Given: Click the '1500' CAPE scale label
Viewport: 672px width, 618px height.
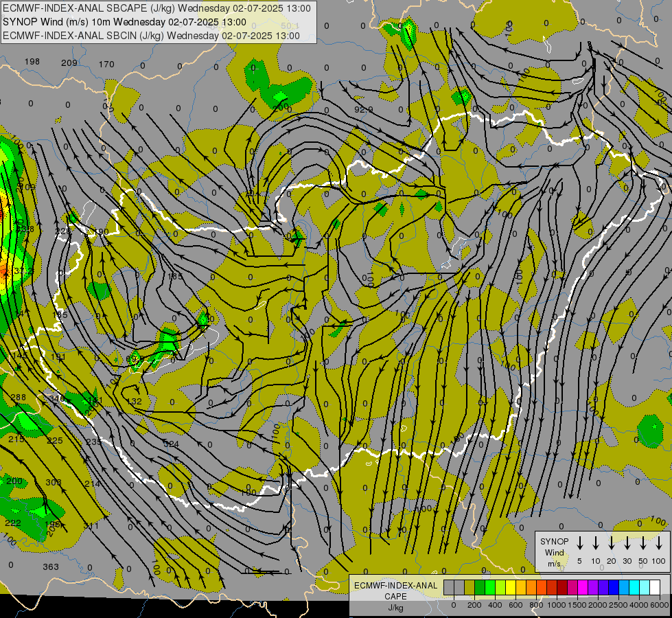Looking at the screenshot, I should 577,605.
